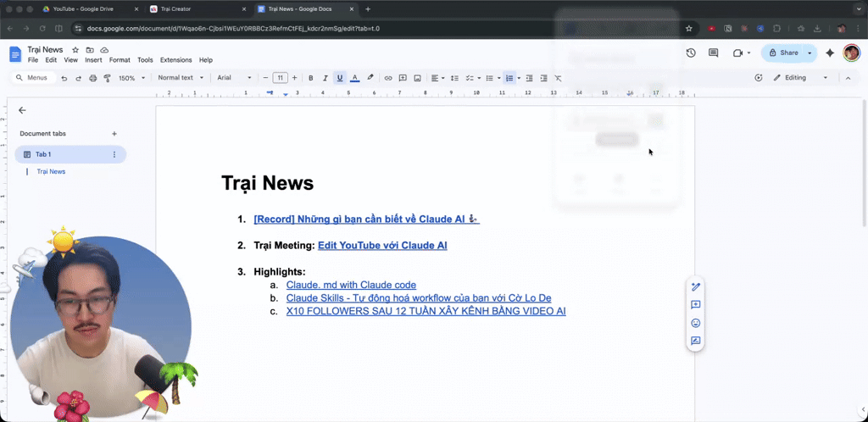Open line and paragraph spacing

pos(454,78)
